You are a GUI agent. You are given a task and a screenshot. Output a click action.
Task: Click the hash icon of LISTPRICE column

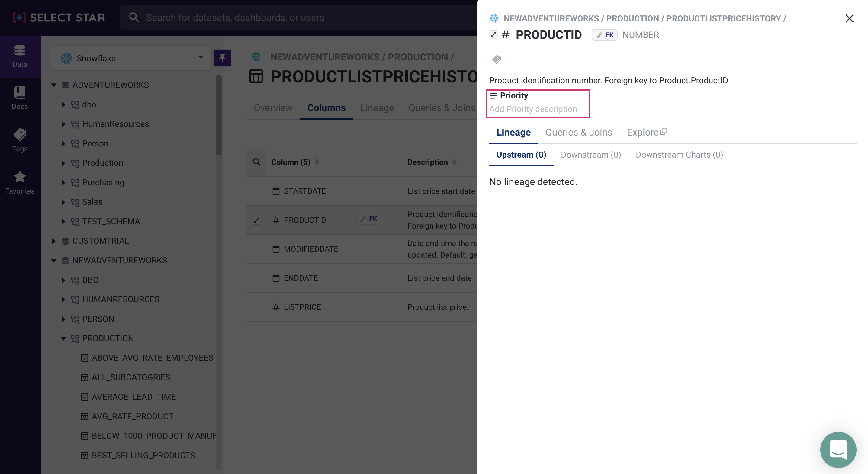(x=276, y=307)
